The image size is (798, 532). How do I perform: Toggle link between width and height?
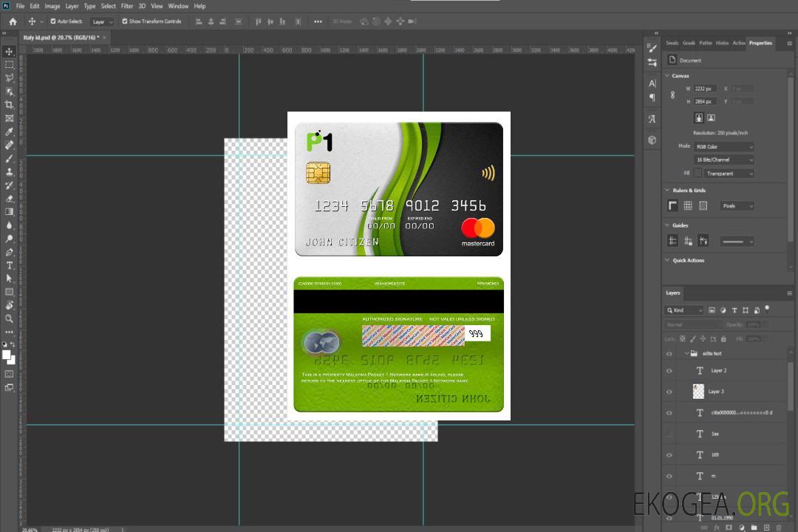pyautogui.click(x=672, y=95)
